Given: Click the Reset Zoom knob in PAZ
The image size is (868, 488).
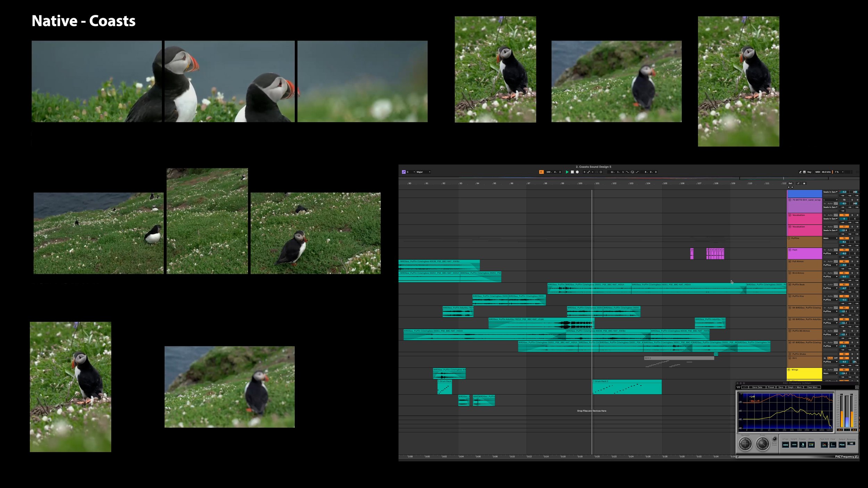Looking at the screenshot, I should (775, 439).
